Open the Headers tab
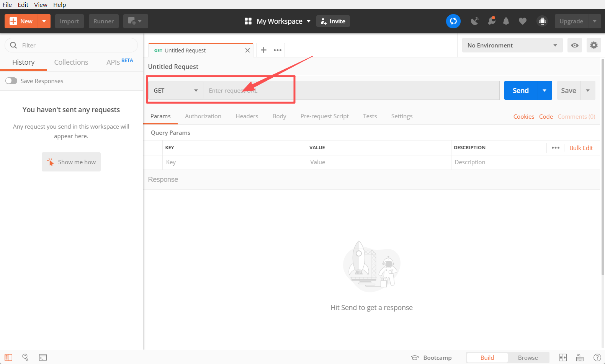605x364 pixels. [x=247, y=116]
